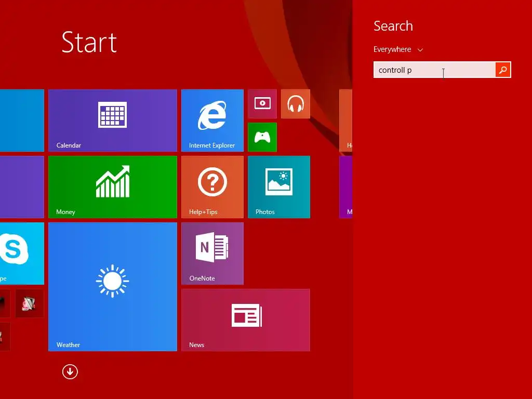Open the Help+Tips tile

coord(212,187)
